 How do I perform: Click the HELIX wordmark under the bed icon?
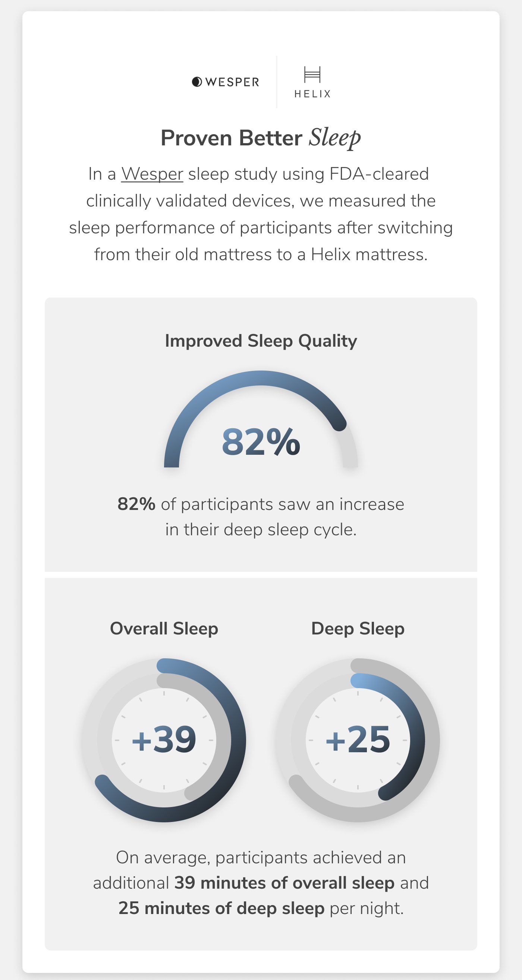coord(312,94)
